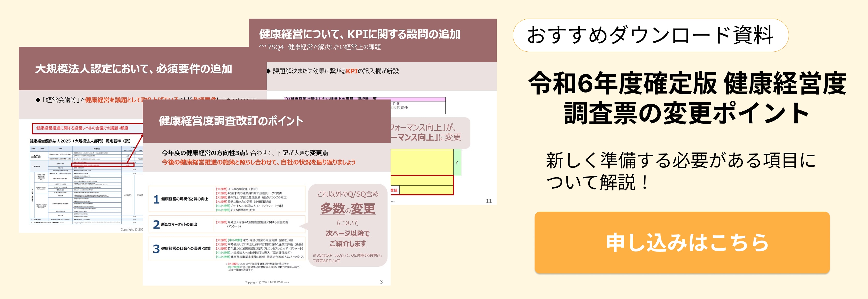This screenshot has height=299, width=868.
Task: Open the 大規模法人認定において slide thumbnail header
Action: click(x=133, y=69)
